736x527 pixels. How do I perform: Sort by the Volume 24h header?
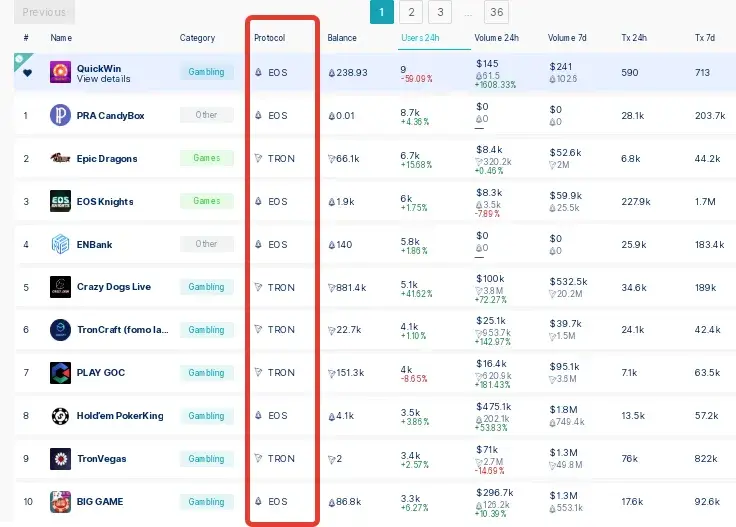pyautogui.click(x=496, y=38)
